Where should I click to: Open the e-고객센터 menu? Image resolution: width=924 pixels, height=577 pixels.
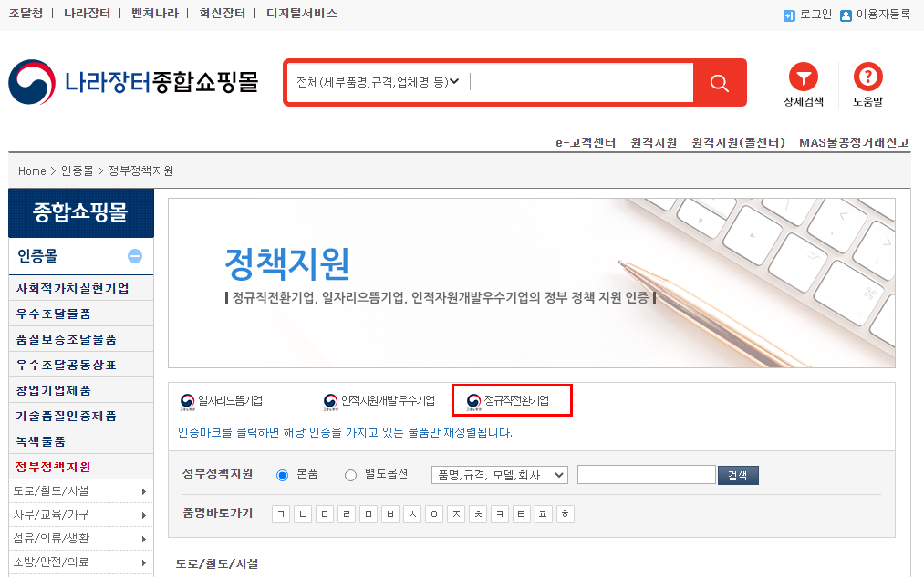[586, 142]
